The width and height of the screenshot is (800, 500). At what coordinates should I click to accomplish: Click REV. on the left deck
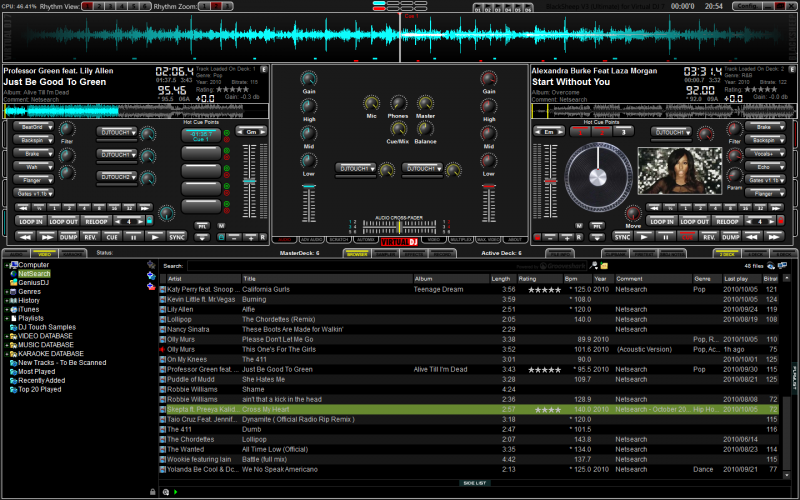tap(90, 237)
